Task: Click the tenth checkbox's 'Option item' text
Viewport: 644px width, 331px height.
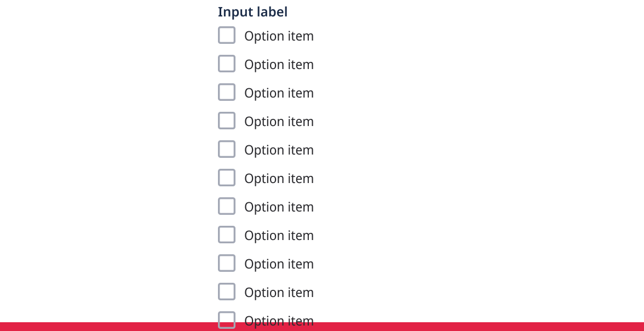Action: click(279, 293)
